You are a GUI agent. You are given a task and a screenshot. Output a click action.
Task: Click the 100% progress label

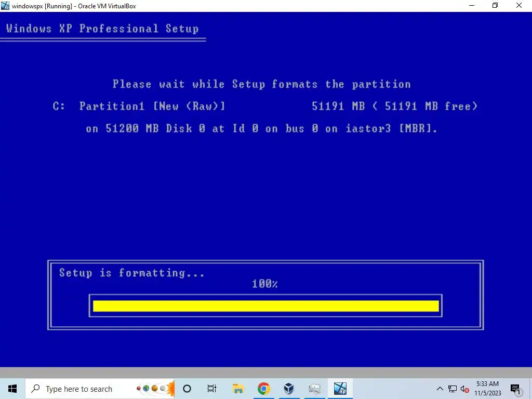pos(264,284)
